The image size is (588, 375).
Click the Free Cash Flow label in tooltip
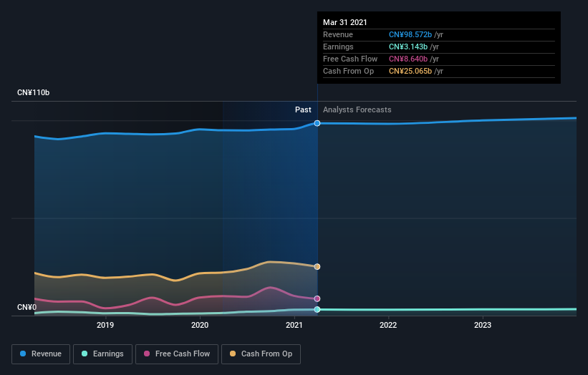coord(350,59)
